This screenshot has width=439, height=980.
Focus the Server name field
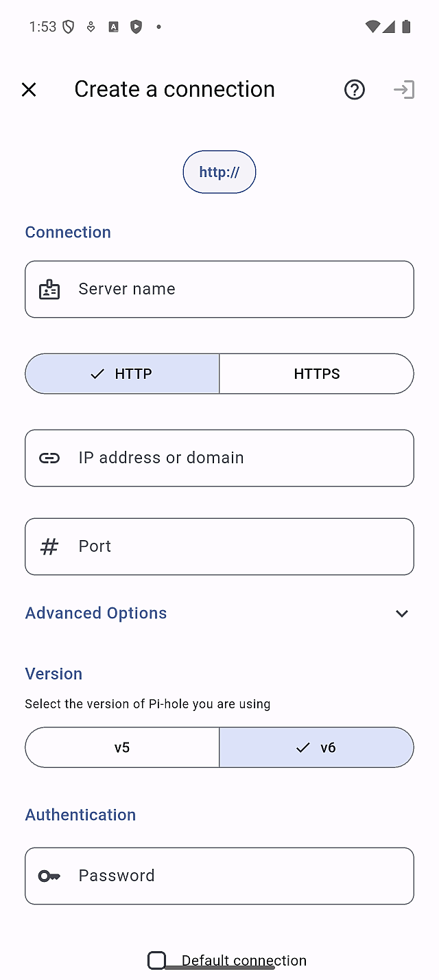pos(240,290)
